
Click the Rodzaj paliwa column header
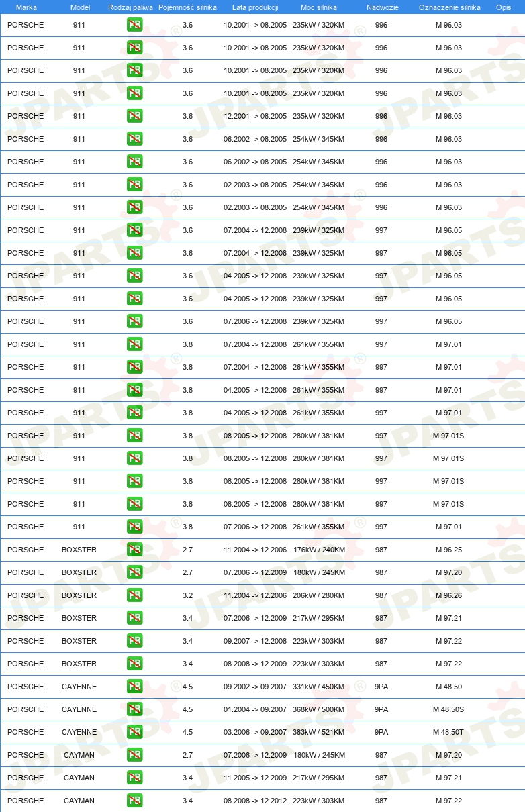tap(130, 7)
